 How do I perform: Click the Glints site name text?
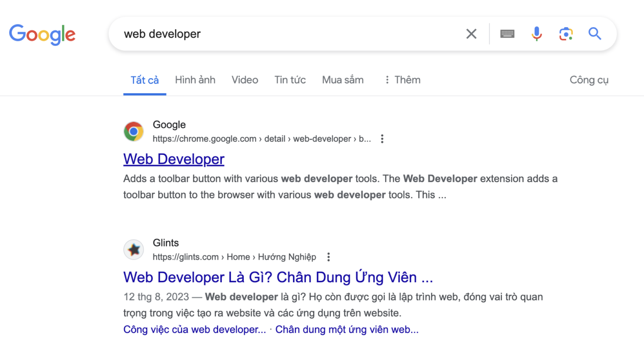(166, 243)
